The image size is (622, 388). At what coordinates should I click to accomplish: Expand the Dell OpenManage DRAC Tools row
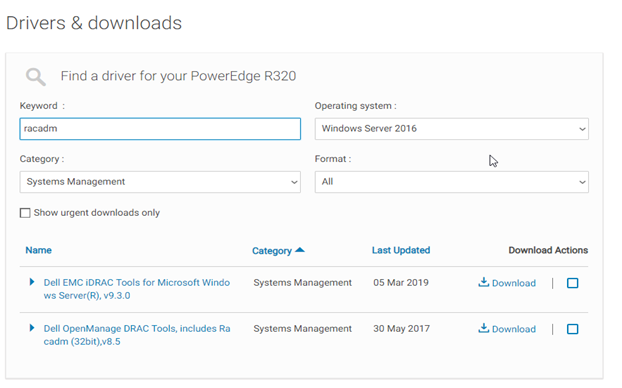pos(32,328)
